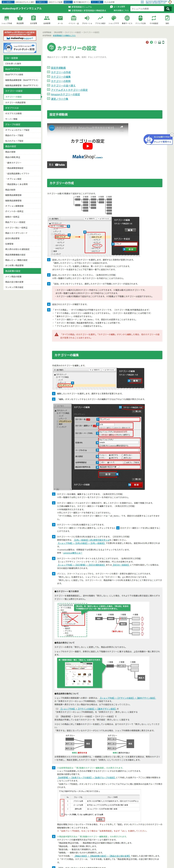Open 新管理画面での手順はこちら link

point(64,35)
